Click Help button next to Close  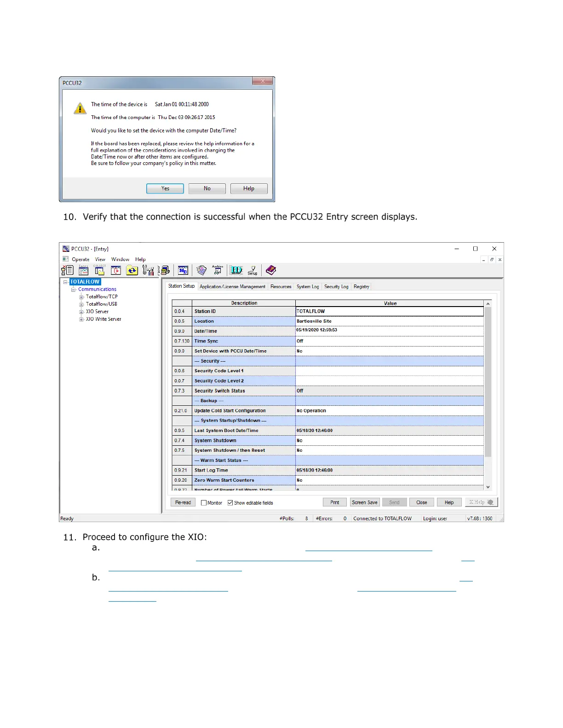[449, 502]
